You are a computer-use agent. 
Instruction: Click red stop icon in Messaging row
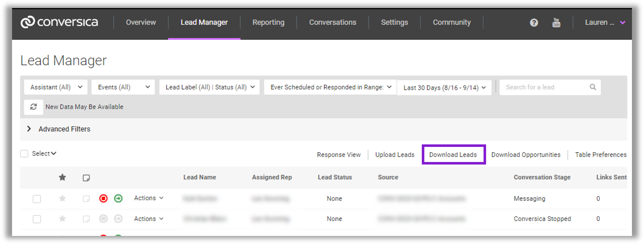click(x=103, y=198)
